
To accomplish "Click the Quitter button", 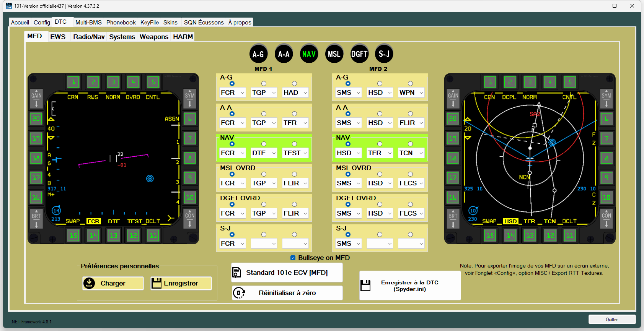I will coord(611,320).
